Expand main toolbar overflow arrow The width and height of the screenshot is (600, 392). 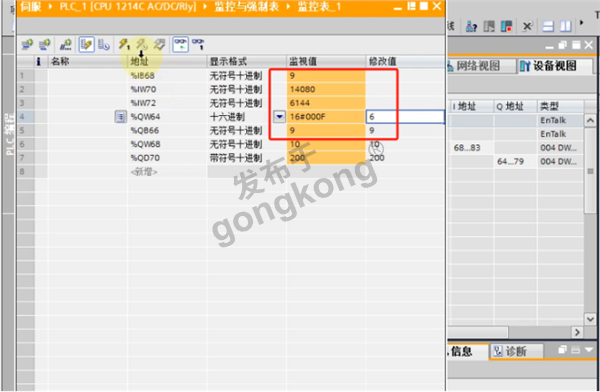pyautogui.click(x=582, y=23)
